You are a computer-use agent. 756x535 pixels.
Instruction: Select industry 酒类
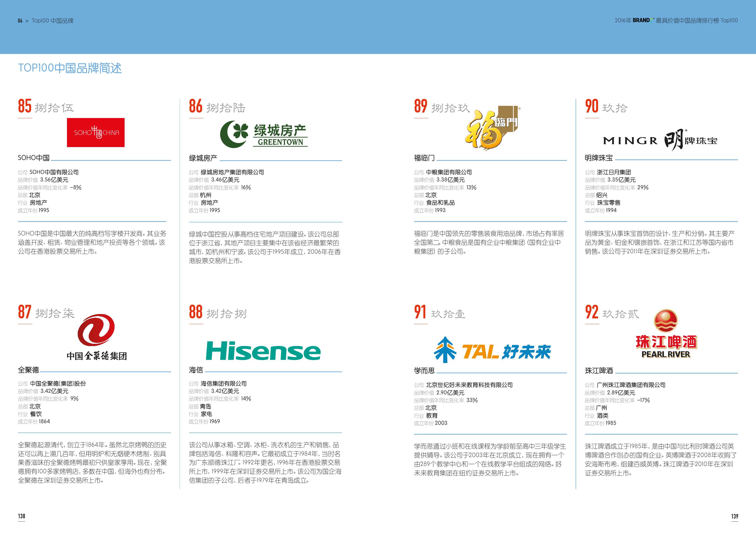[603, 416]
